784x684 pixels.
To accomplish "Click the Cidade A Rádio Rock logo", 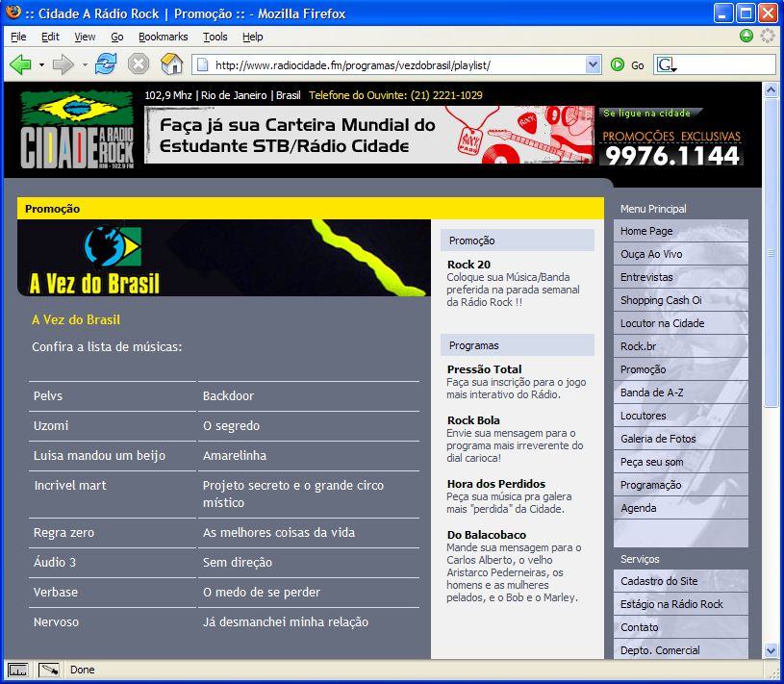I will point(77,130).
